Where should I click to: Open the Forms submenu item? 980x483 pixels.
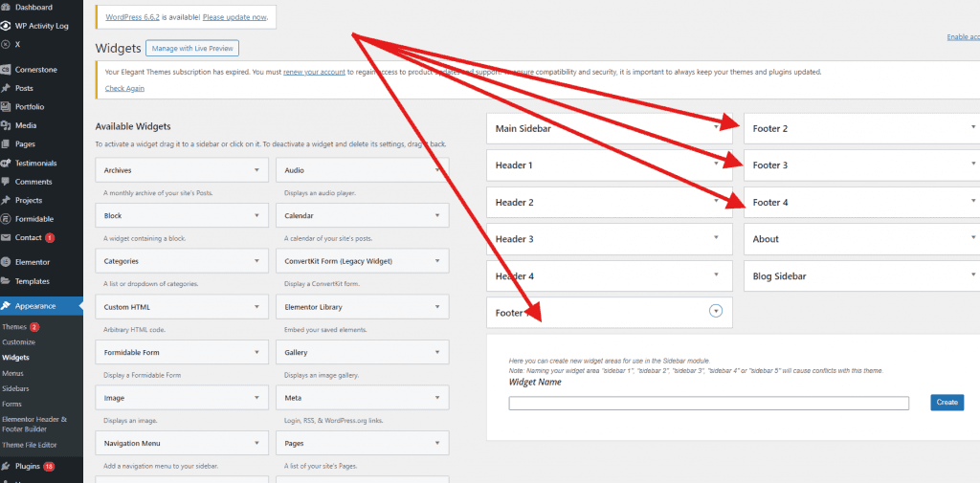11,405
